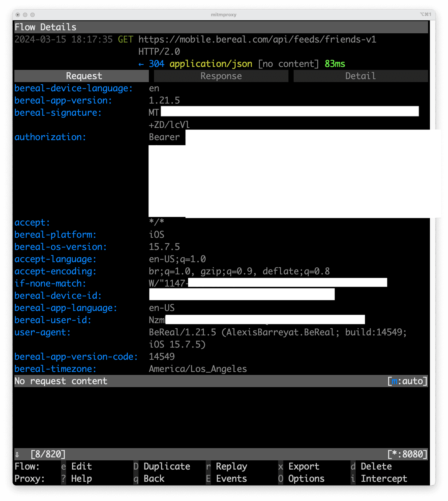The image size is (448, 501).
Task: Select the bereal-os-version header name
Action: [x=61, y=247]
